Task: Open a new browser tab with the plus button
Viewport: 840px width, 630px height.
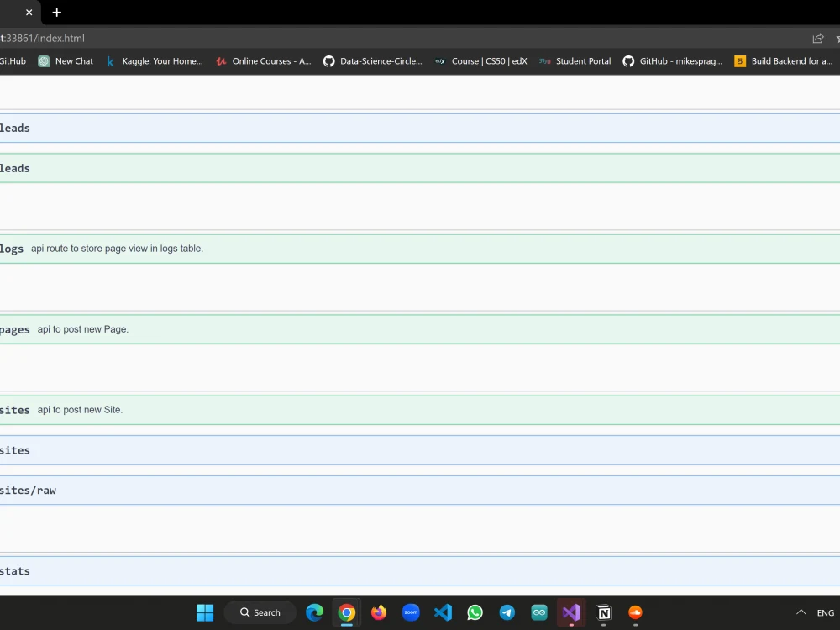Action: point(56,13)
